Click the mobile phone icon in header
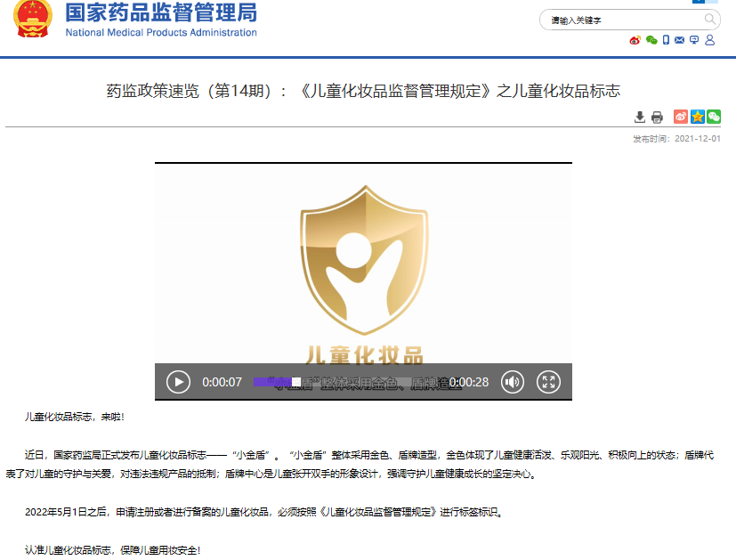The image size is (736, 560). (666, 40)
